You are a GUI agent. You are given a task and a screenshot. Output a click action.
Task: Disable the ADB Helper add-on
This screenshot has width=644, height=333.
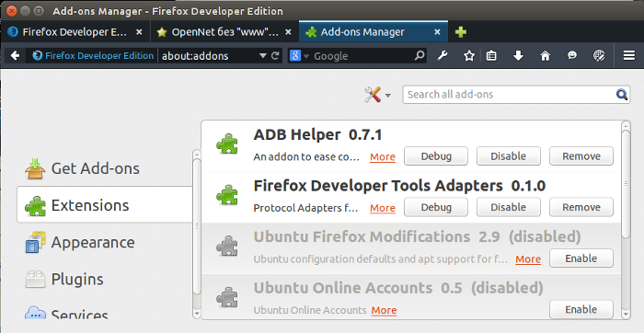tap(509, 156)
